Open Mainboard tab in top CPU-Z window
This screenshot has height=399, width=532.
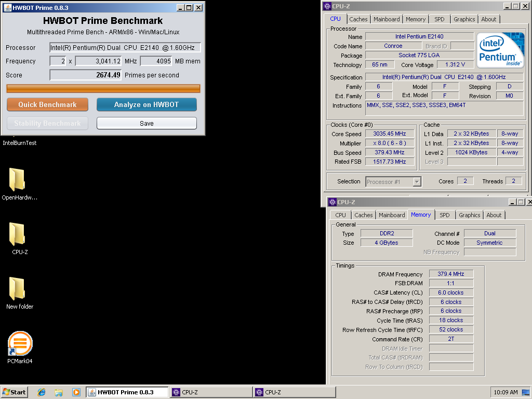pos(387,19)
